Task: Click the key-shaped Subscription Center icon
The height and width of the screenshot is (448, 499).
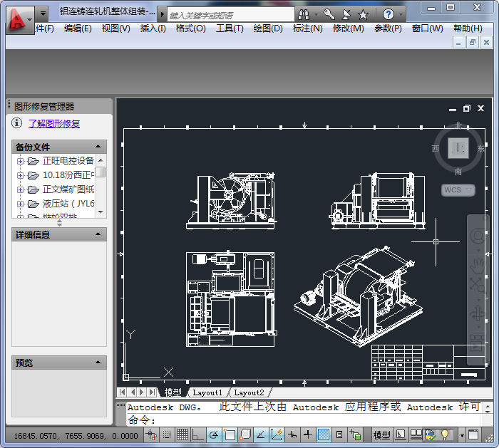Action: point(329,14)
